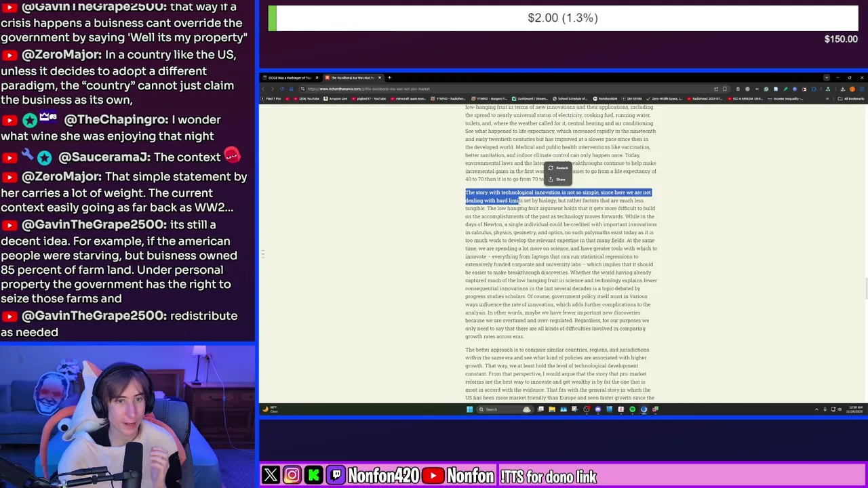Open the SM-S918U bookmark
Screen dimensions: 868x488
pyautogui.click(x=632, y=99)
